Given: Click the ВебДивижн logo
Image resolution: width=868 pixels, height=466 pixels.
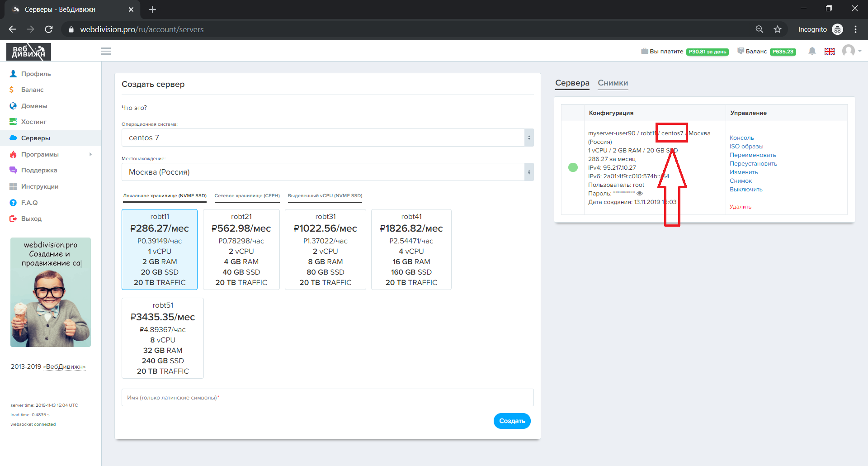Looking at the screenshot, I should [28, 52].
